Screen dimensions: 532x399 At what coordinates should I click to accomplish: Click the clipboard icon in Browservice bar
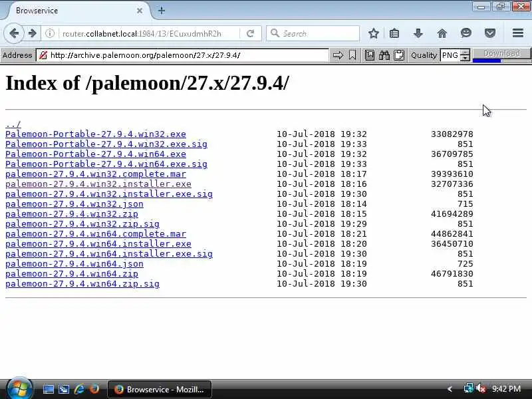(399, 55)
